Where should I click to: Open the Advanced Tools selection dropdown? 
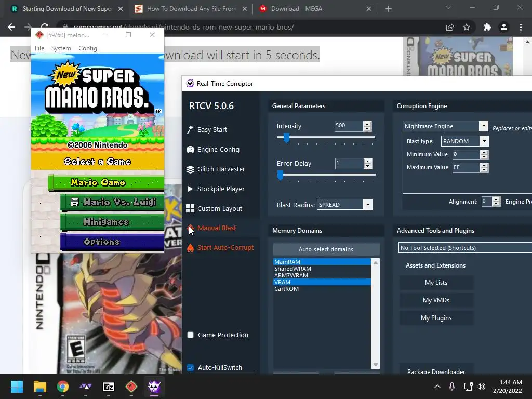[465, 248]
